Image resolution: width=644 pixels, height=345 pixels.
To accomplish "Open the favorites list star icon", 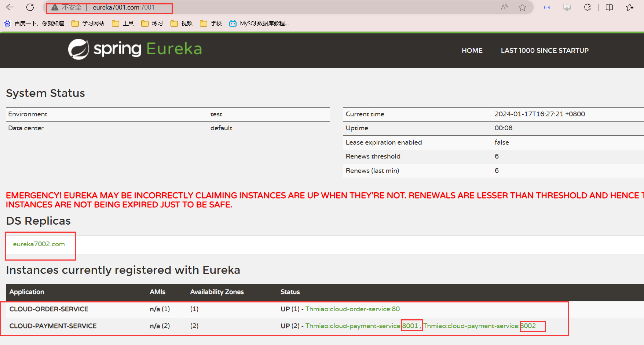I will pyautogui.click(x=630, y=7).
